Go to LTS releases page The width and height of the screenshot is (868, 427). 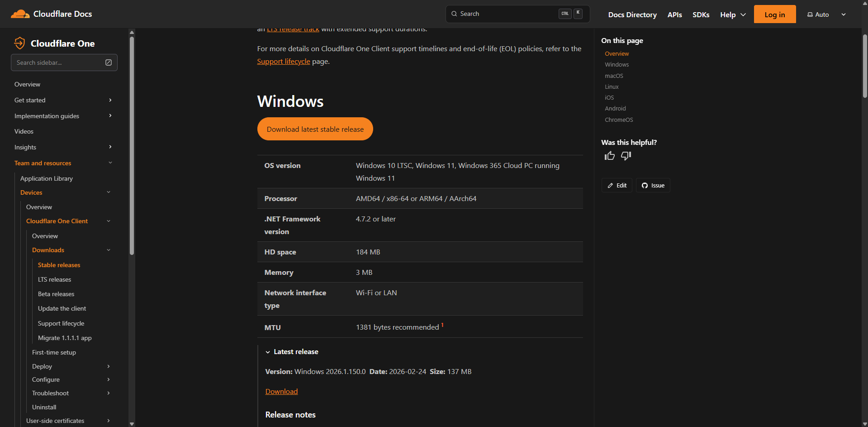pyautogui.click(x=54, y=279)
